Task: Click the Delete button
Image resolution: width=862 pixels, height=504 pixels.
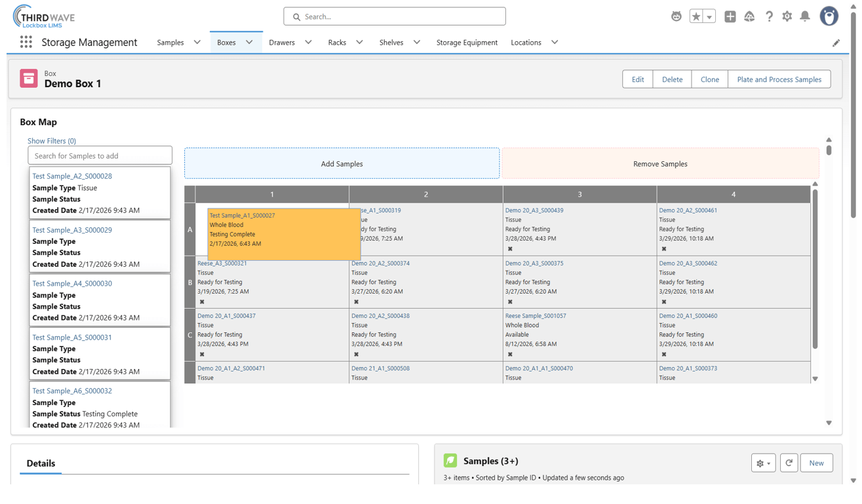Action: [x=672, y=79]
